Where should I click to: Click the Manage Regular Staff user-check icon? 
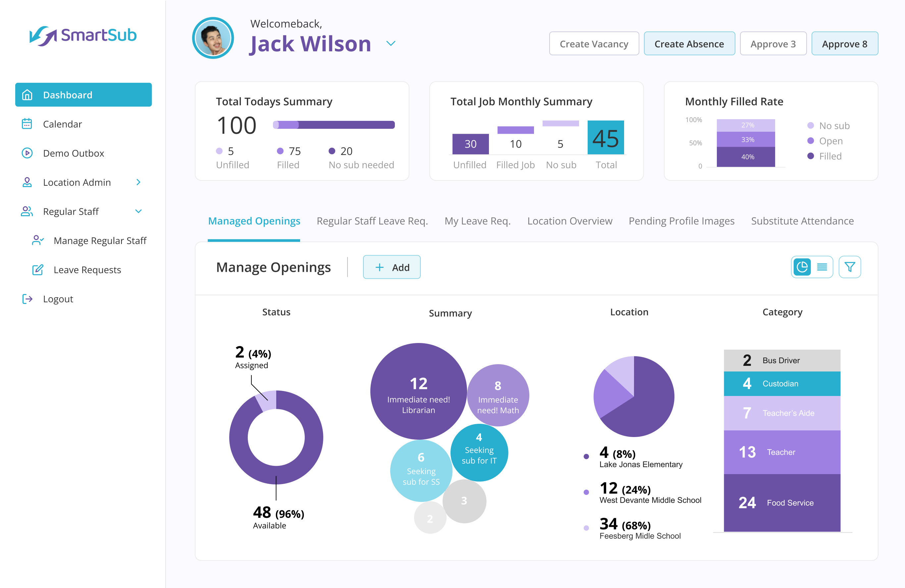point(38,240)
